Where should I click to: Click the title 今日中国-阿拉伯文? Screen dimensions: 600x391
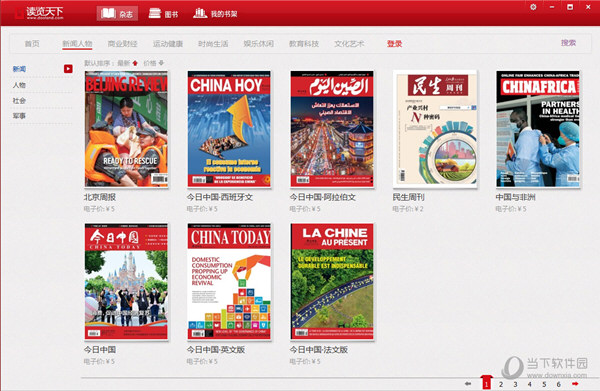pyautogui.click(x=323, y=197)
